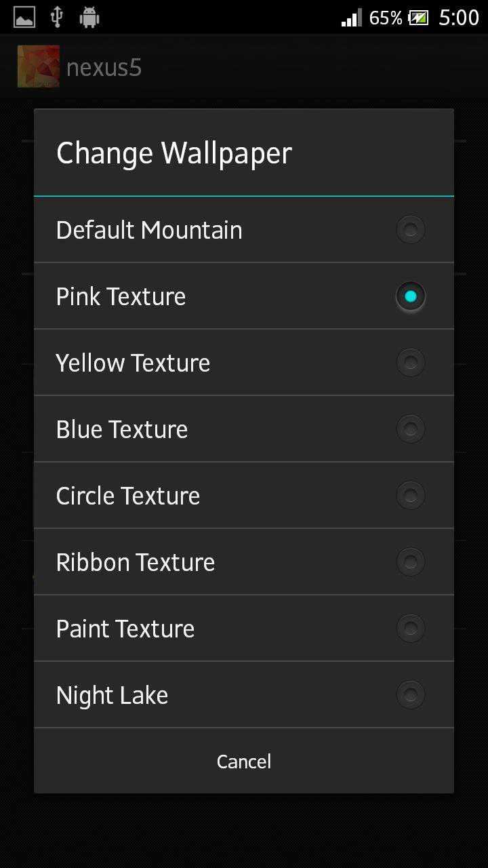The width and height of the screenshot is (488, 868).
Task: Tap the Change Wallpaper dialog title
Action: coord(174,153)
